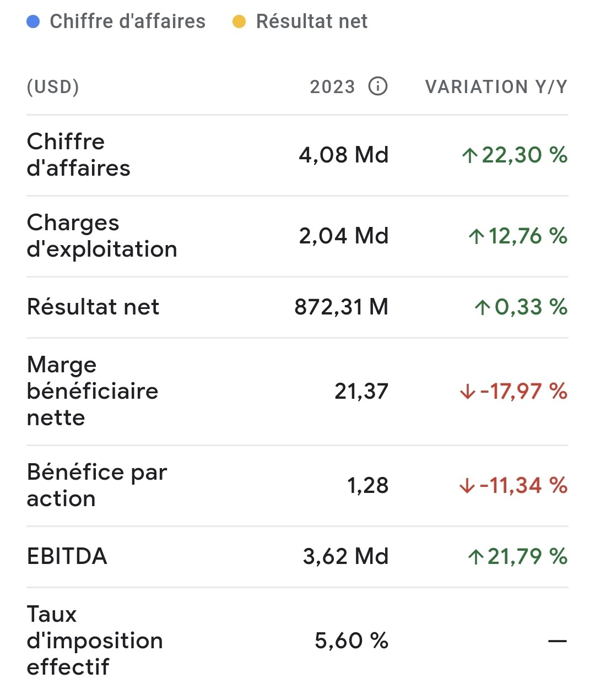
Task: Select the Marge bénéficiaire nette row label
Action: coord(93,391)
